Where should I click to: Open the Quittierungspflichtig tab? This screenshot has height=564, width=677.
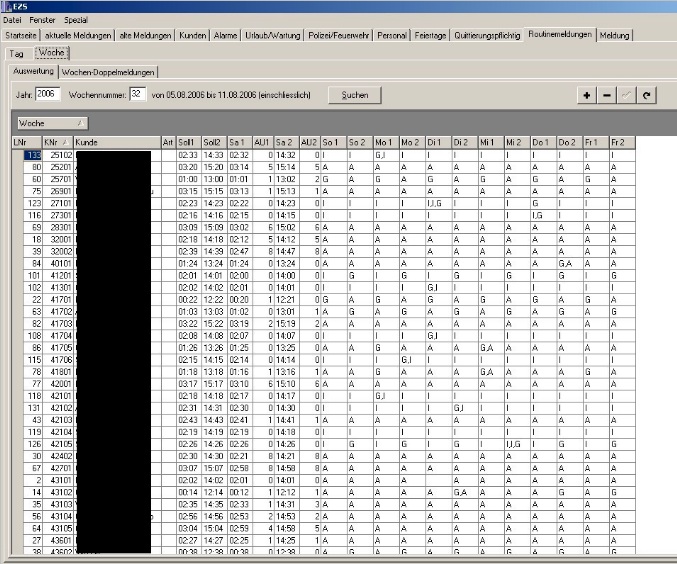click(487, 35)
